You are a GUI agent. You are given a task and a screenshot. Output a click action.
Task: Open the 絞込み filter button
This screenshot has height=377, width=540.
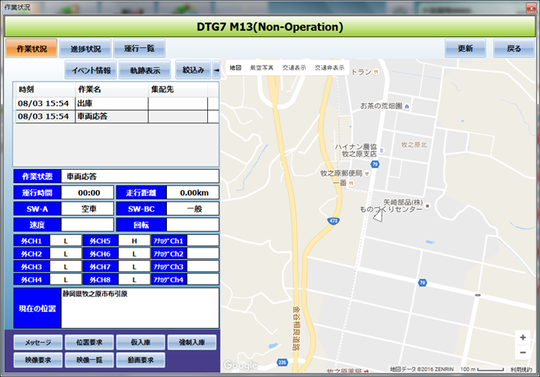tap(193, 70)
